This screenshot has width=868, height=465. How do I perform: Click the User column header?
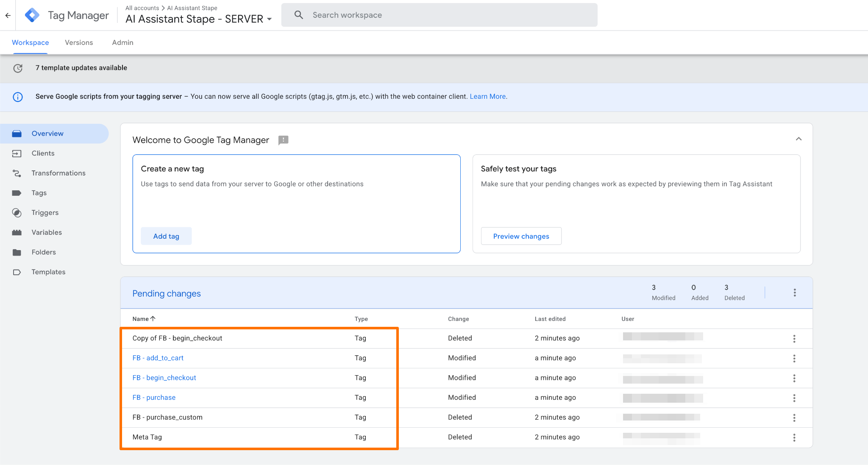point(628,319)
